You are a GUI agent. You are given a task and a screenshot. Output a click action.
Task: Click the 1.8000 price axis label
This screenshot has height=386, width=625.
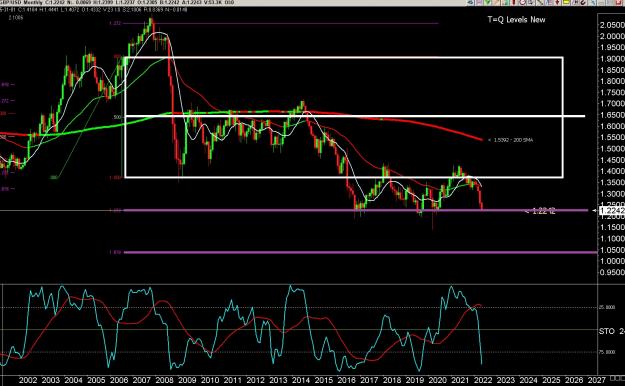pos(612,81)
